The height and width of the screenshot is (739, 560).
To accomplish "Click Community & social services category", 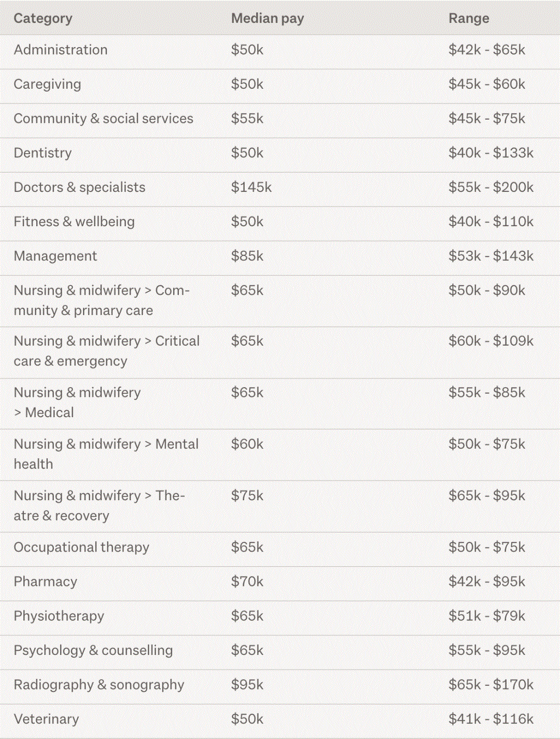I will tap(103, 118).
